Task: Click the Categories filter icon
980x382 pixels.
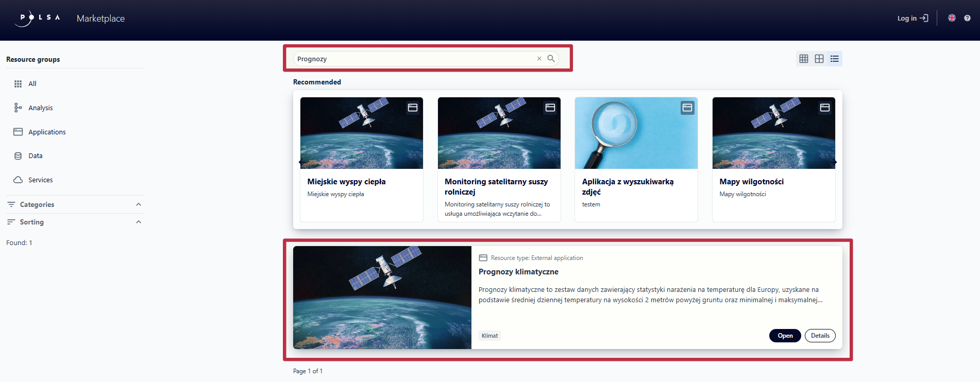Action: tap(11, 204)
